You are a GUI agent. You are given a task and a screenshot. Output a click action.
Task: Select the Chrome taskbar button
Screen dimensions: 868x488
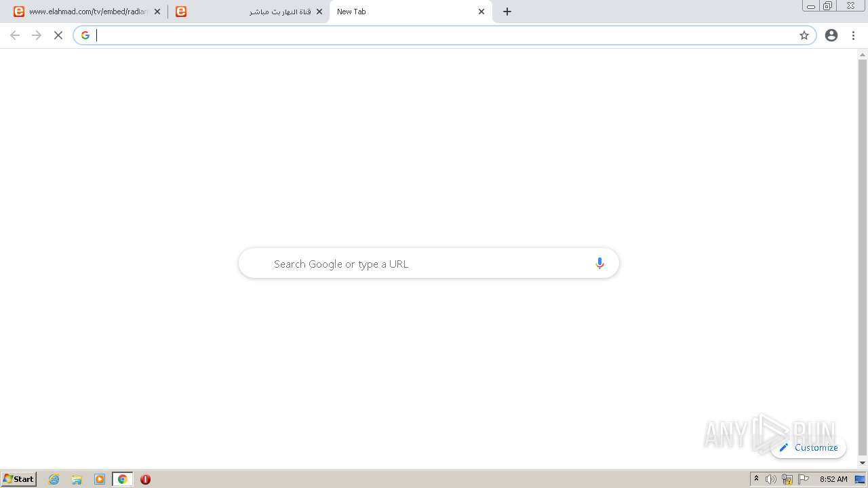(x=123, y=479)
